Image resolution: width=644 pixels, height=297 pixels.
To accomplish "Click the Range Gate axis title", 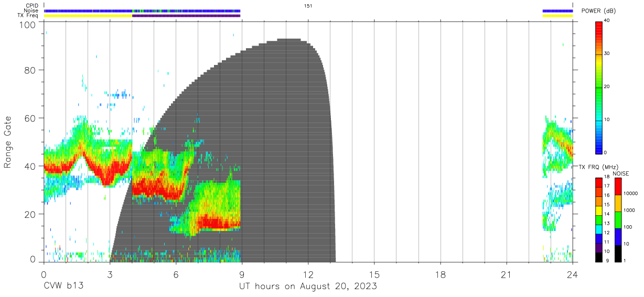I will pyautogui.click(x=8, y=142).
